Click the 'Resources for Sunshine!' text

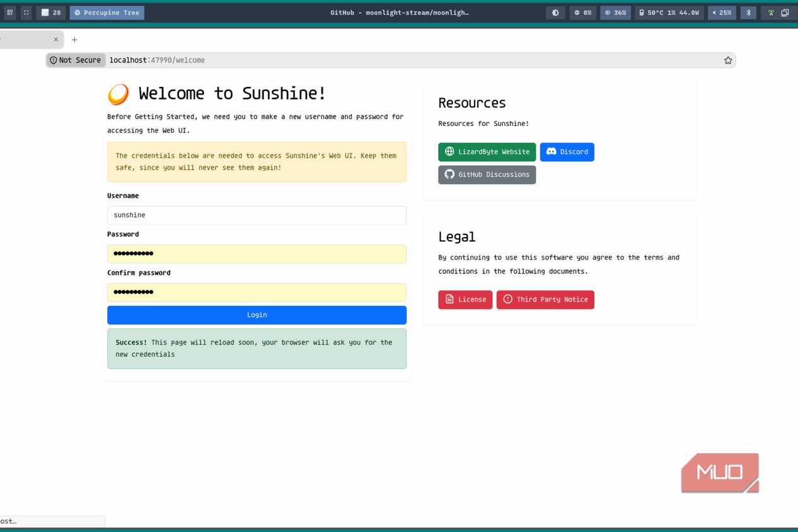point(483,124)
